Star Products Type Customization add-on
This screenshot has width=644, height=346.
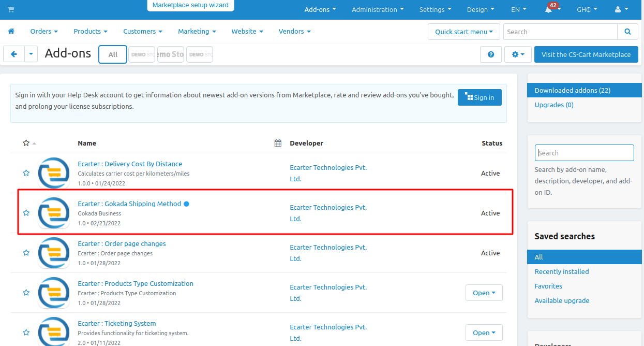pyautogui.click(x=26, y=293)
